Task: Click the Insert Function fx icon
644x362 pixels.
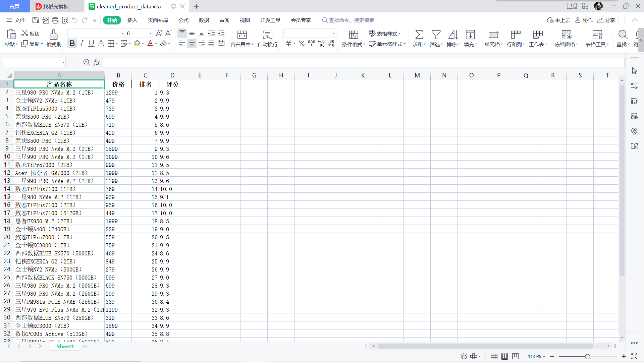Action: (97, 62)
